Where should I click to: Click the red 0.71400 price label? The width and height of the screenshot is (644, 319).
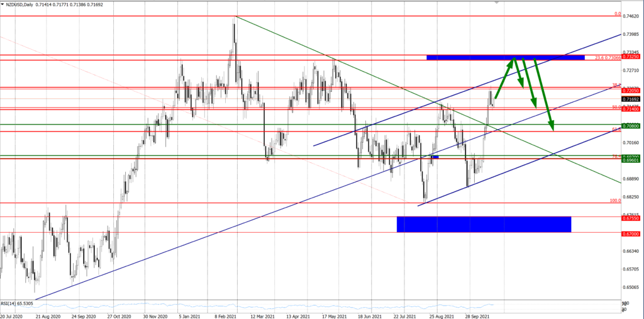tap(631, 109)
